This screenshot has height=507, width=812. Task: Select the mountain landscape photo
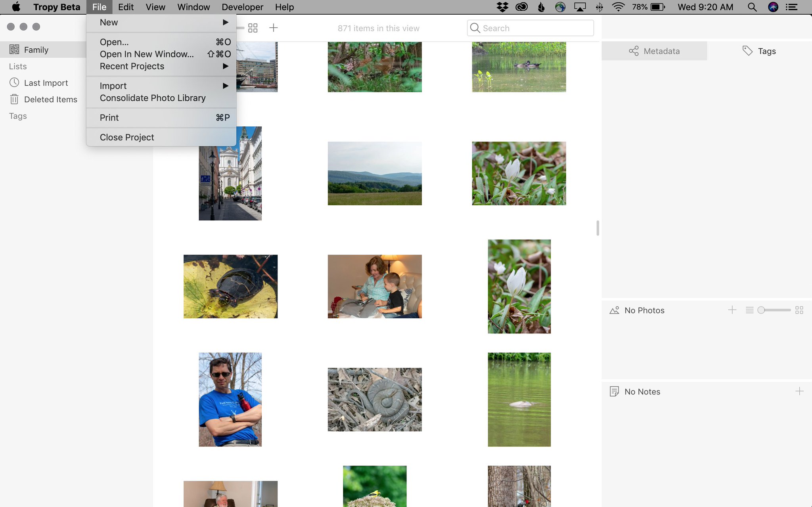point(375,173)
